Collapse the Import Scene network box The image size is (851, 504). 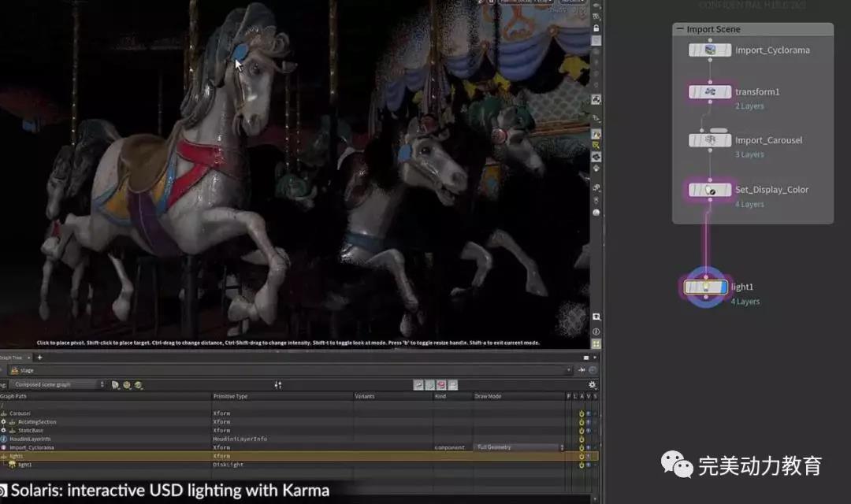click(680, 30)
